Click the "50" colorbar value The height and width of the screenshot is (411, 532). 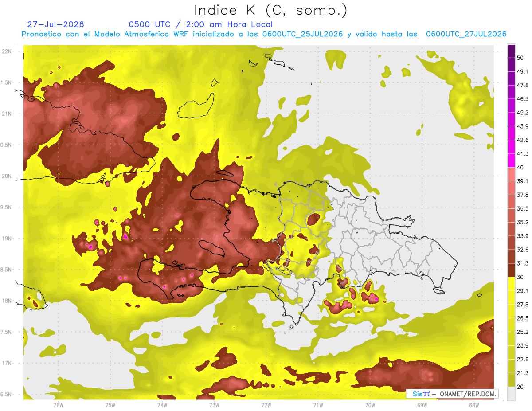(521, 58)
